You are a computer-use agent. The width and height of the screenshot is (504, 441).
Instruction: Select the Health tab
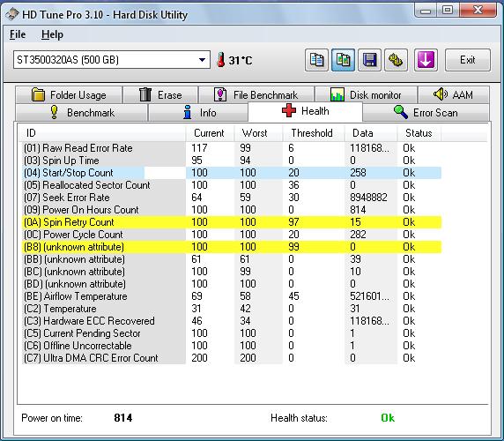(x=306, y=111)
